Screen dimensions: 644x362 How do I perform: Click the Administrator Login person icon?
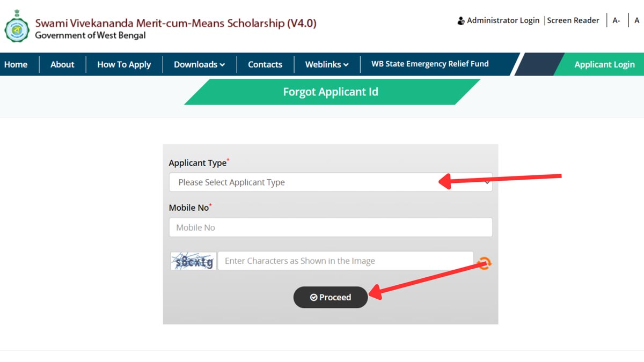[460, 20]
